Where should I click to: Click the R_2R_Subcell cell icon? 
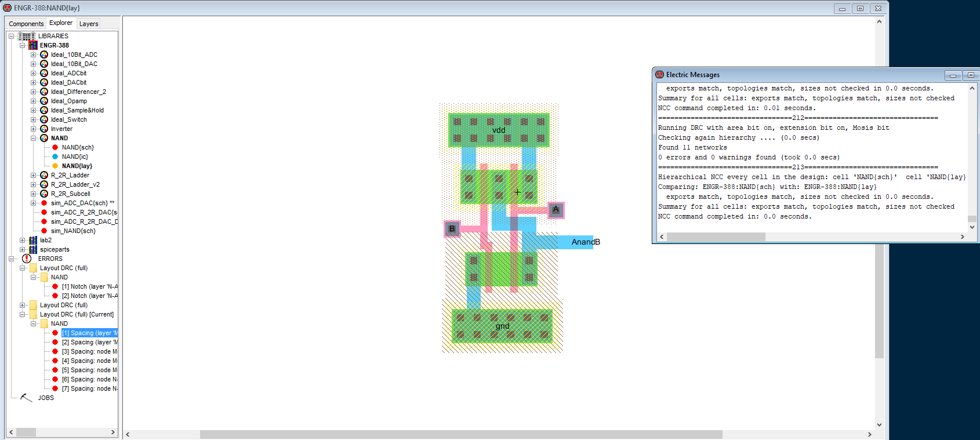[x=44, y=194]
